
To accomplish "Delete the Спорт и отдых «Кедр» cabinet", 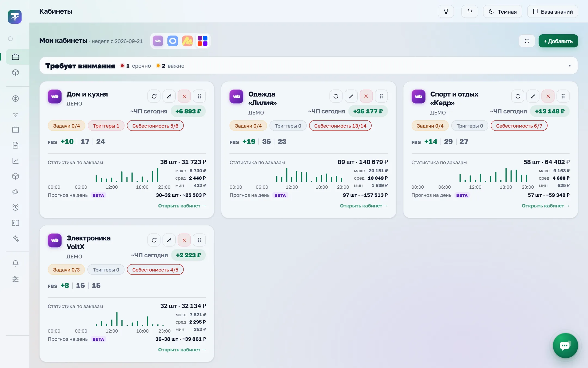I will (548, 96).
